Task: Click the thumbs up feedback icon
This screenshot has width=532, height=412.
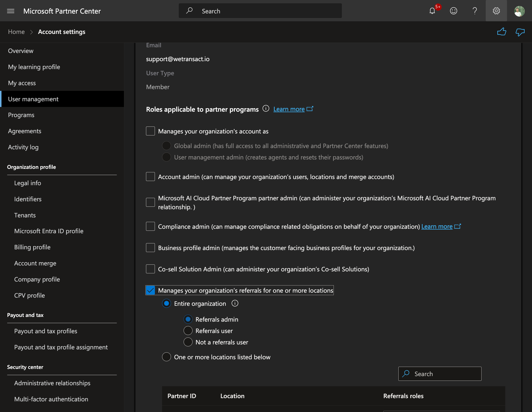Action: click(x=502, y=32)
